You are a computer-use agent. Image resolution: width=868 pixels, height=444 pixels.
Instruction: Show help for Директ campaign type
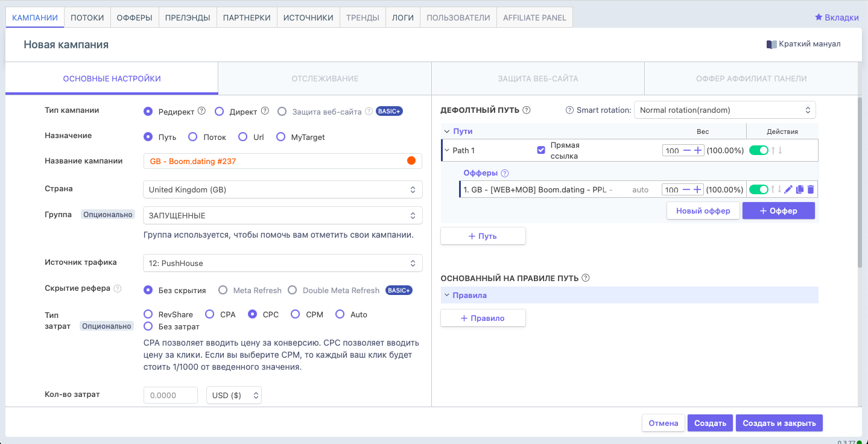point(264,111)
